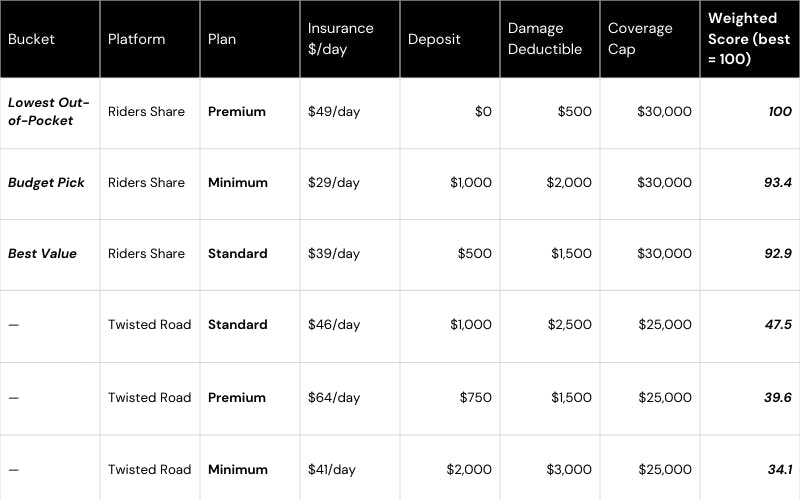Select the 93.4 weighted score cell
Image resolution: width=800 pixels, height=500 pixels.
pyautogui.click(x=777, y=183)
